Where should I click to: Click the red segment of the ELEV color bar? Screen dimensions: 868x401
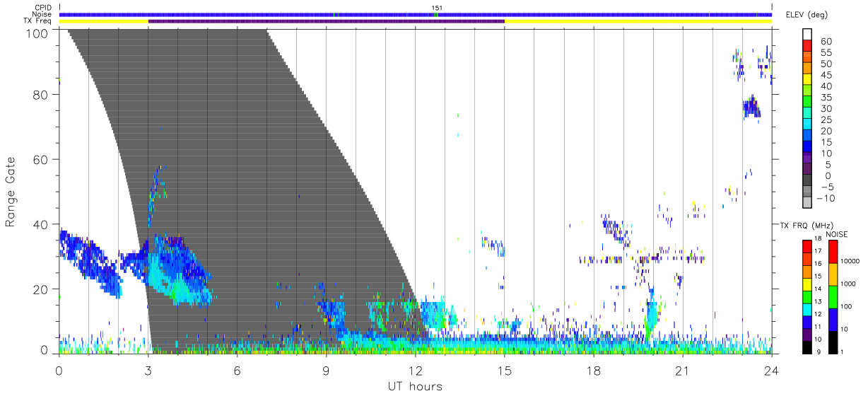pyautogui.click(x=808, y=45)
